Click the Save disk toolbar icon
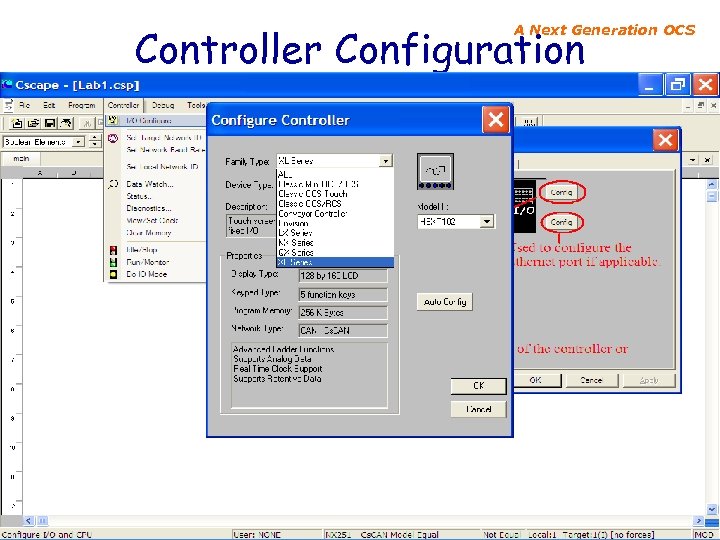Viewport: 720px width, 540px height. pyautogui.click(x=50, y=123)
